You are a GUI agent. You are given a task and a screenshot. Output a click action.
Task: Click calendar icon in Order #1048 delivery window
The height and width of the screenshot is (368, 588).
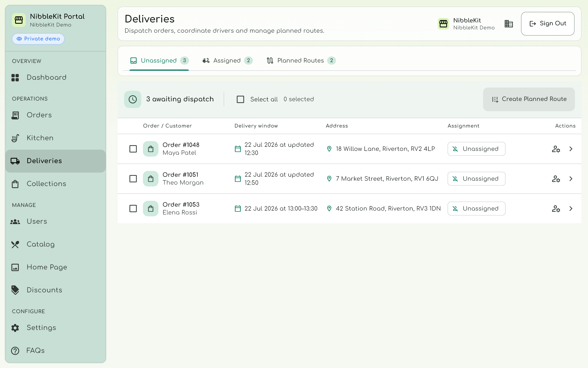(x=238, y=149)
